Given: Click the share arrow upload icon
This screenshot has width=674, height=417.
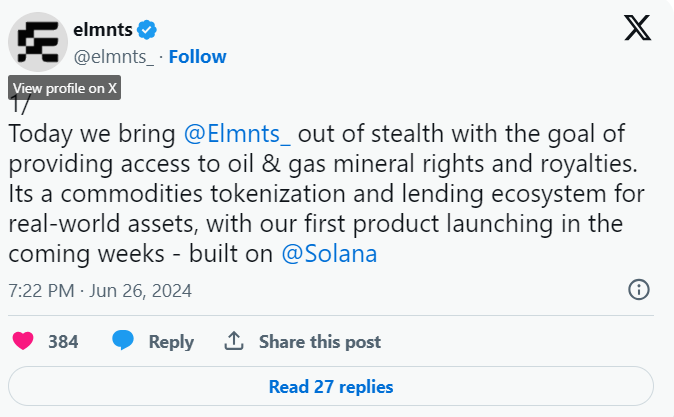Looking at the screenshot, I should [234, 341].
